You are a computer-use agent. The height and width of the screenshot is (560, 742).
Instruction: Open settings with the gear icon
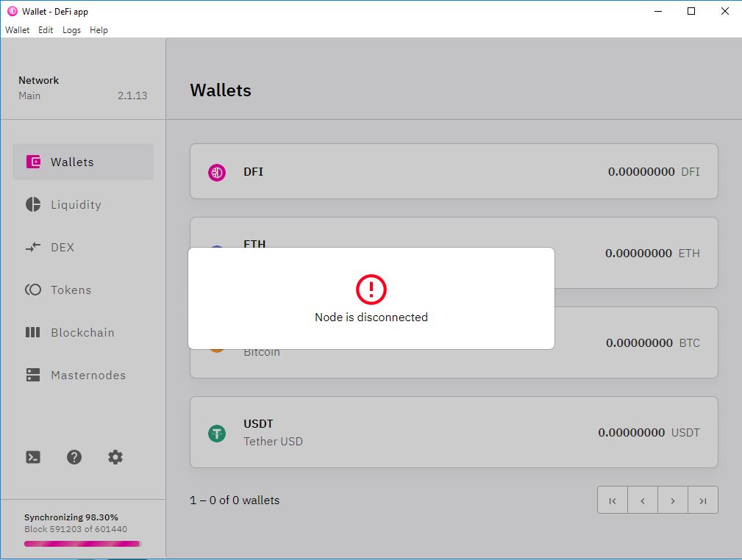(115, 457)
